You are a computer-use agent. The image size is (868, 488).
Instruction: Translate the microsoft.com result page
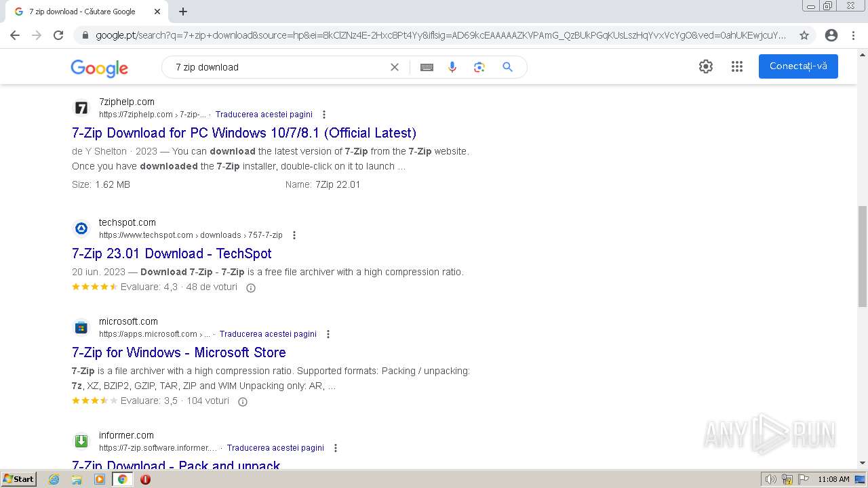268,334
